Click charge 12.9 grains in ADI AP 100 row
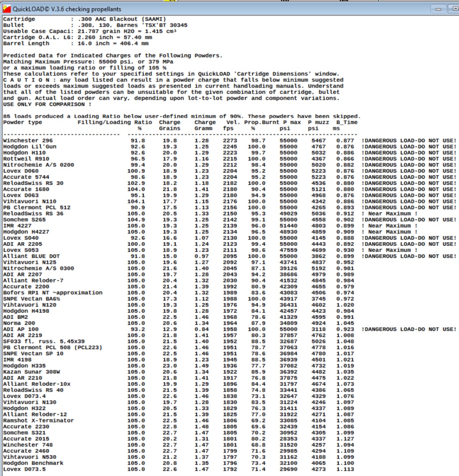Screen dimensions: 459x476 (x=170, y=329)
